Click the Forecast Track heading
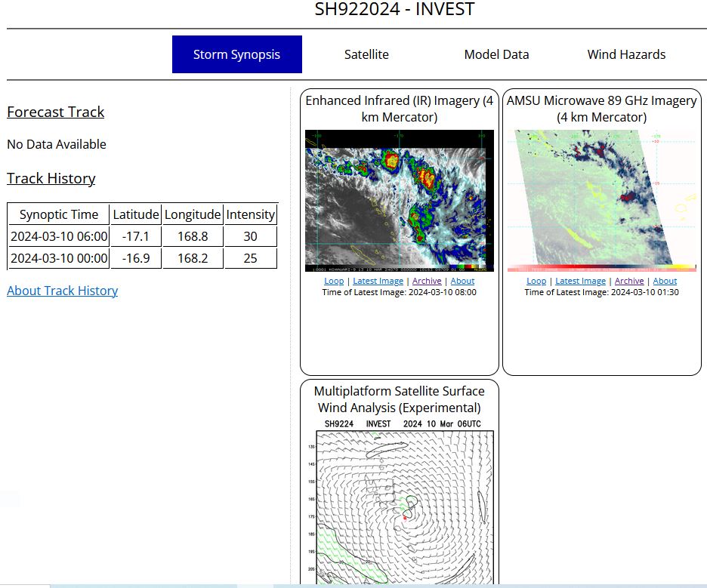This screenshot has height=588, width=707. tap(55, 112)
